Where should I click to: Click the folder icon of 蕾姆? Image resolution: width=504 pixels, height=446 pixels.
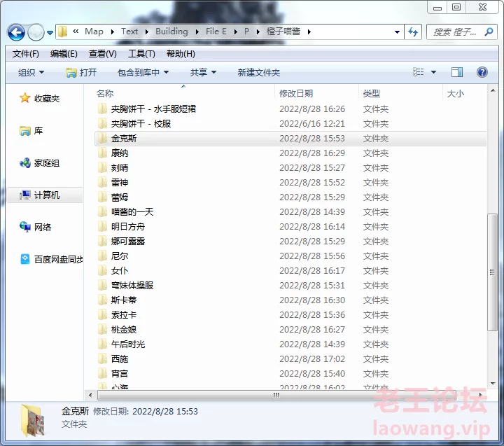[x=102, y=197]
